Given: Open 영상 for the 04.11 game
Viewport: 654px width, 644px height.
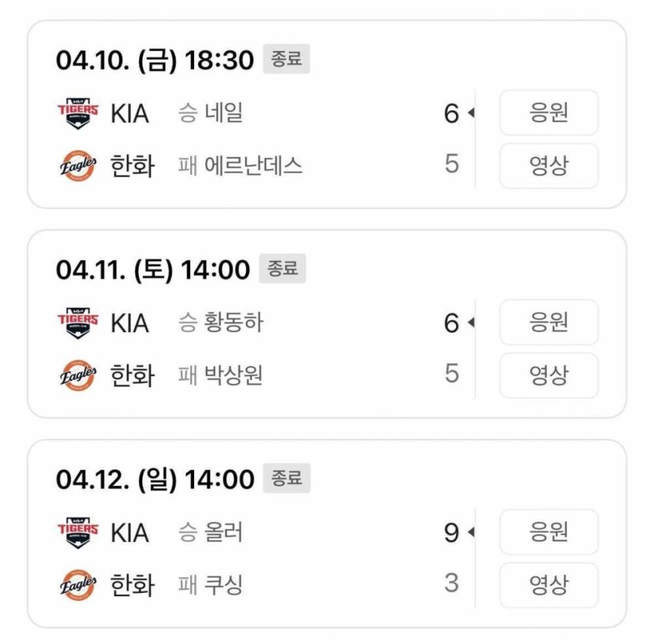Looking at the screenshot, I should [548, 375].
